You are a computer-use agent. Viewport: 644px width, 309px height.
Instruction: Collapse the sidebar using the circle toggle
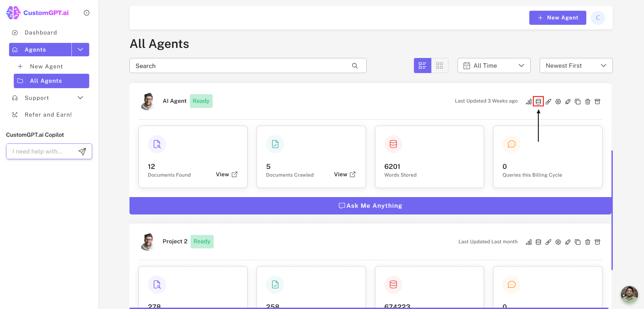point(87,13)
